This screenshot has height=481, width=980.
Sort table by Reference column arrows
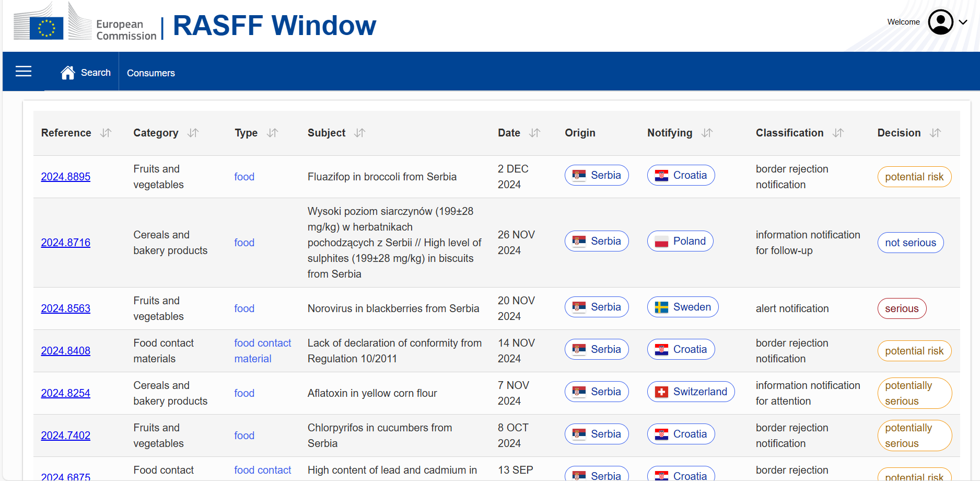[106, 133]
